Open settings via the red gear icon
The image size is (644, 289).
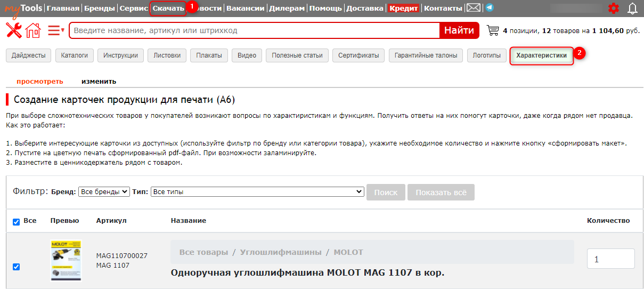[614, 8]
